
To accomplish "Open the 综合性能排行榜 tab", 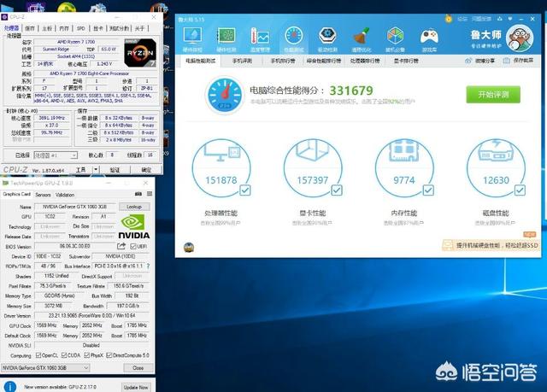I will [324, 61].
